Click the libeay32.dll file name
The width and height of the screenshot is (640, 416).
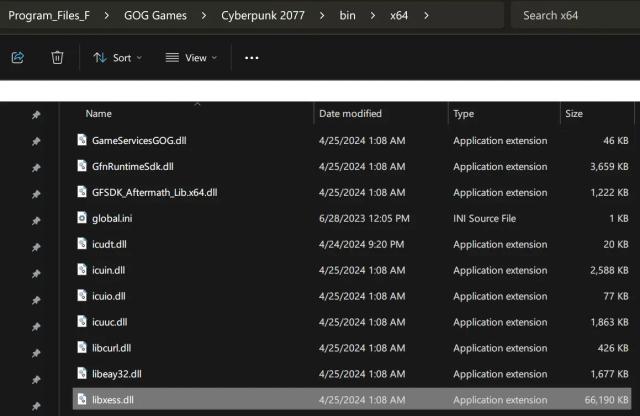(x=117, y=374)
